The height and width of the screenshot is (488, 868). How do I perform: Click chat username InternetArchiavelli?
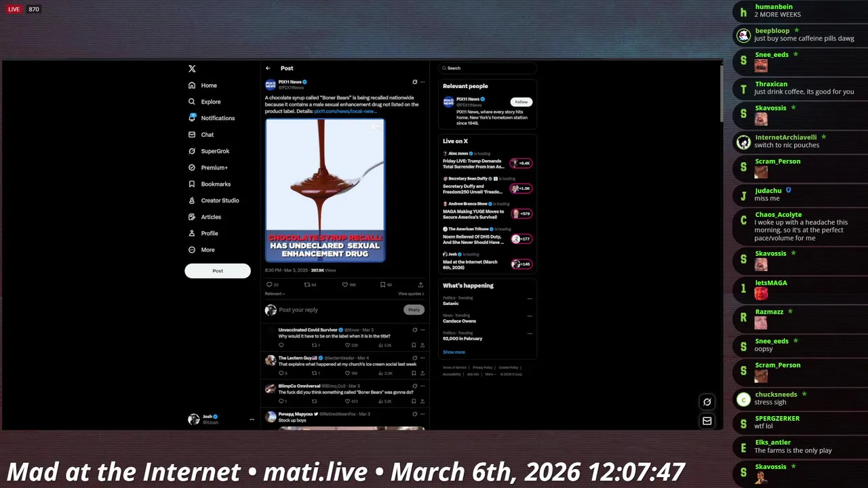(785, 137)
